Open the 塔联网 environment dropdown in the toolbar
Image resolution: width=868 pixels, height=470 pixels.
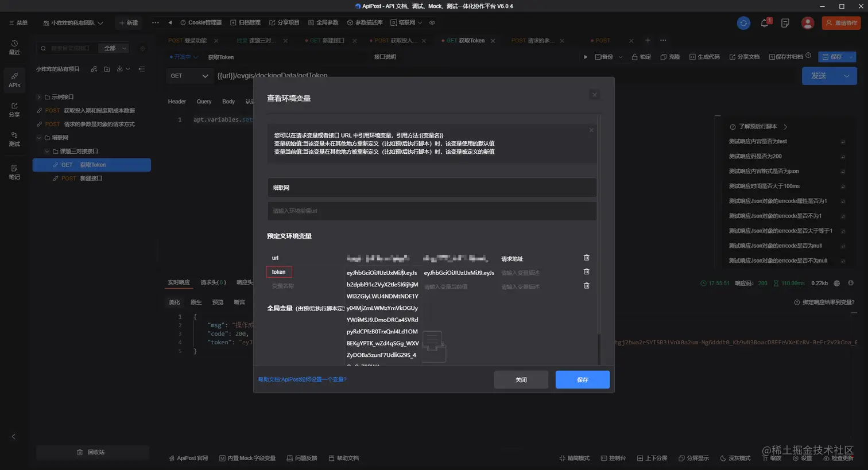[406, 23]
